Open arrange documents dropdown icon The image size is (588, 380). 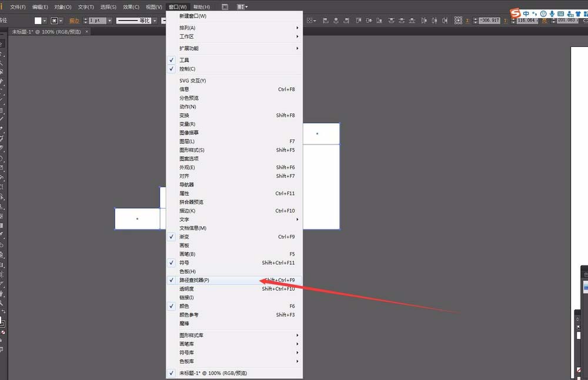pos(242,6)
